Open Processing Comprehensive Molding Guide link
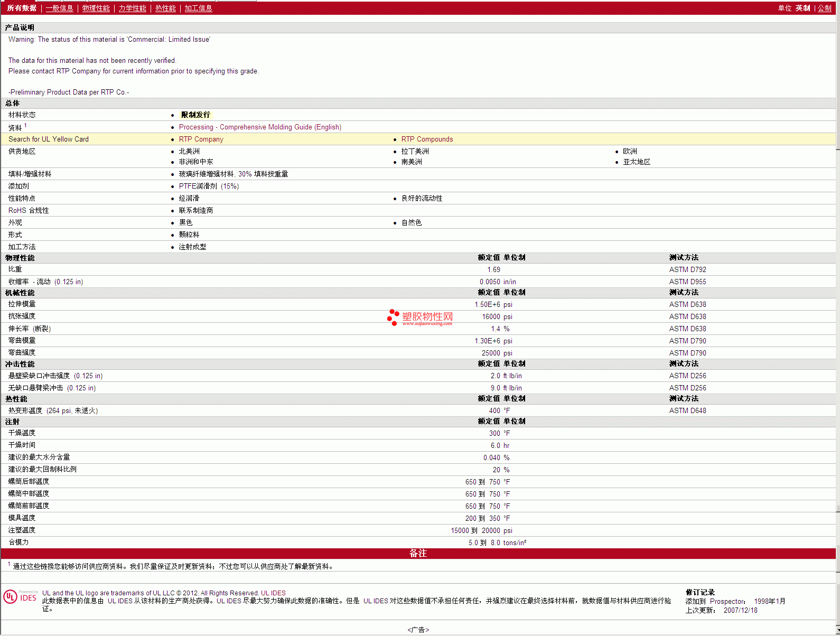Viewport: 840px width, 636px height. tap(260, 127)
